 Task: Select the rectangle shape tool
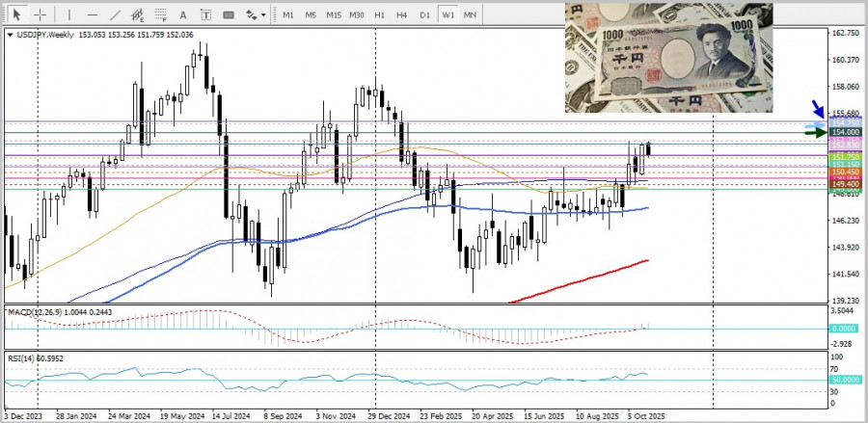coord(229,14)
